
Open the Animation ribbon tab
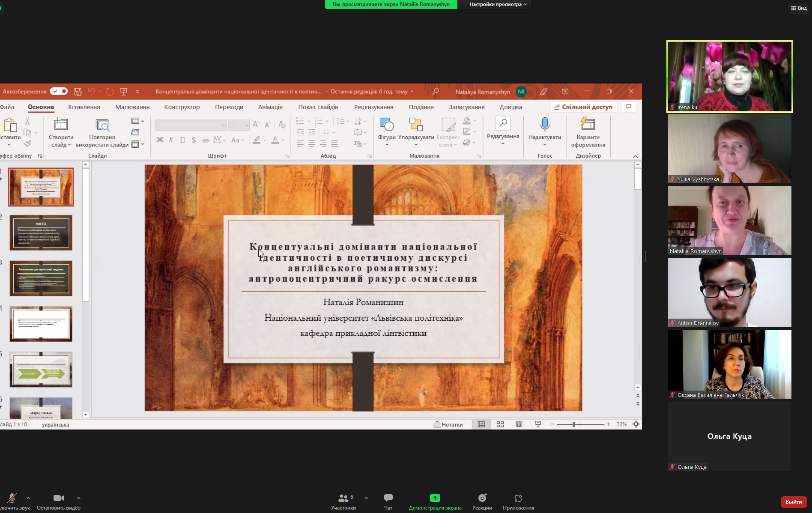point(270,107)
